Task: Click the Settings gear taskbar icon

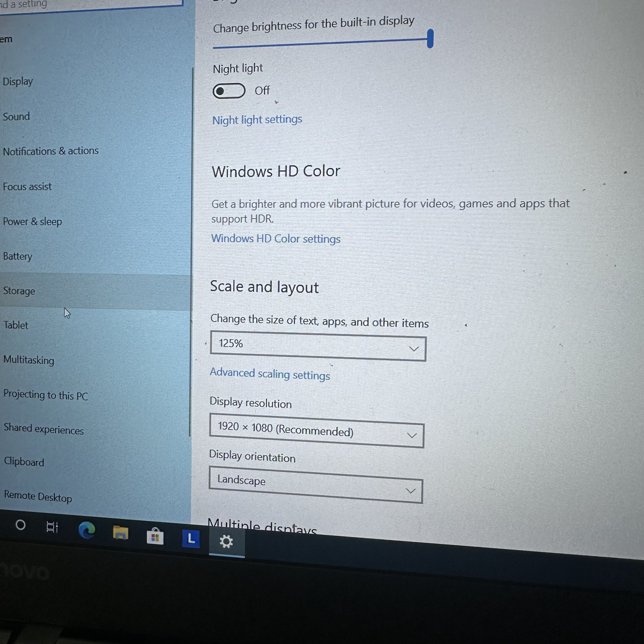Action: [226, 542]
